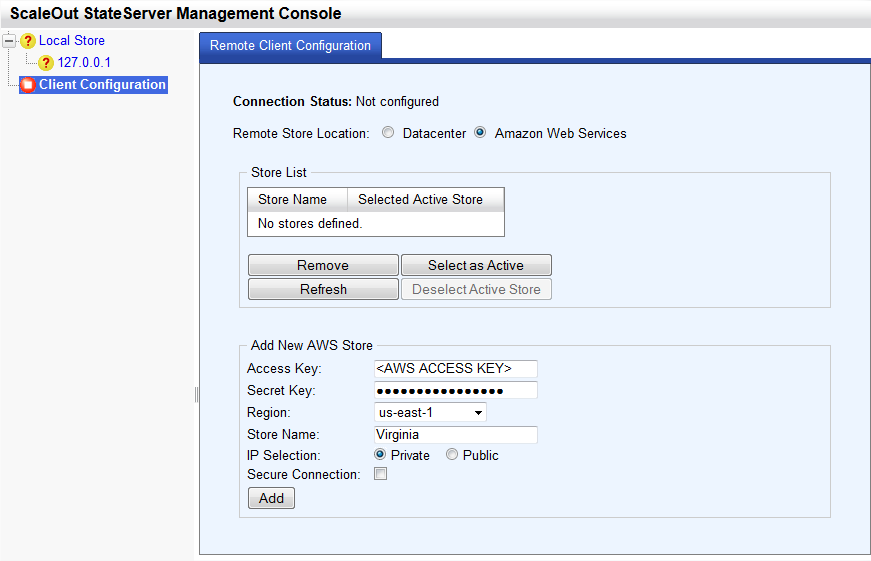Click the Refresh store list button

click(x=323, y=289)
